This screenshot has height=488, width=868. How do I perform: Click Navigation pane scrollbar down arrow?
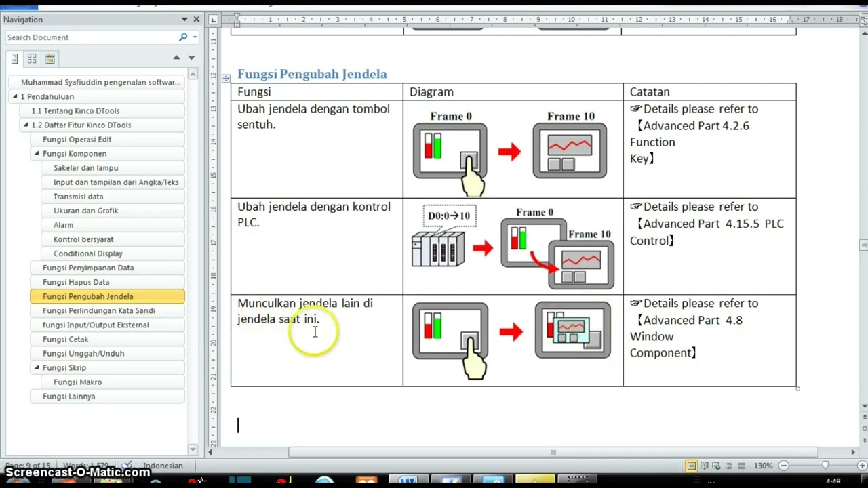[x=193, y=449]
